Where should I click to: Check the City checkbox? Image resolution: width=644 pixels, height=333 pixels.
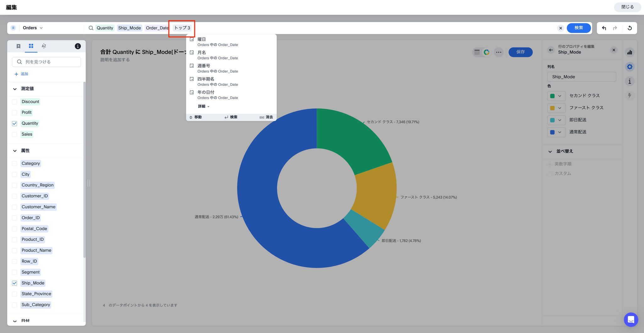(14, 175)
